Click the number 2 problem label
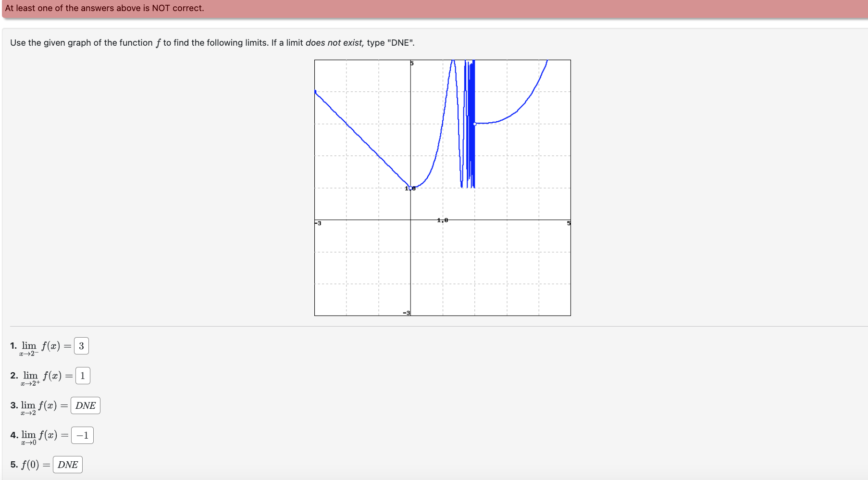The image size is (868, 480). pyautogui.click(x=13, y=376)
